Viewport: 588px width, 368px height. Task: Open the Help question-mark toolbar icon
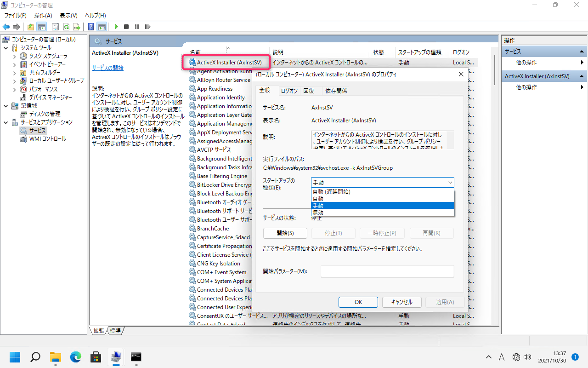pyautogui.click(x=91, y=27)
